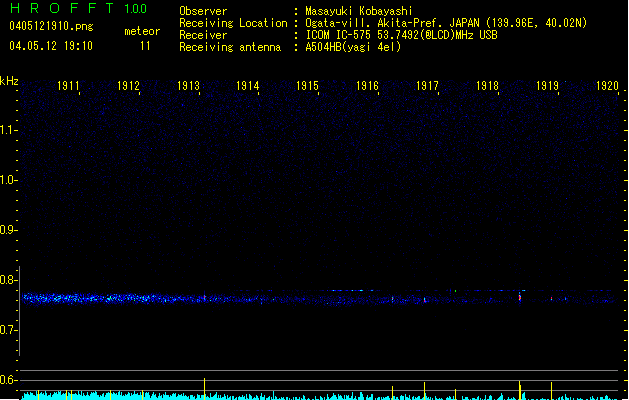Click the 1.1 kHz frequency label
The width and height of the screenshot is (629, 400).
coord(7,130)
